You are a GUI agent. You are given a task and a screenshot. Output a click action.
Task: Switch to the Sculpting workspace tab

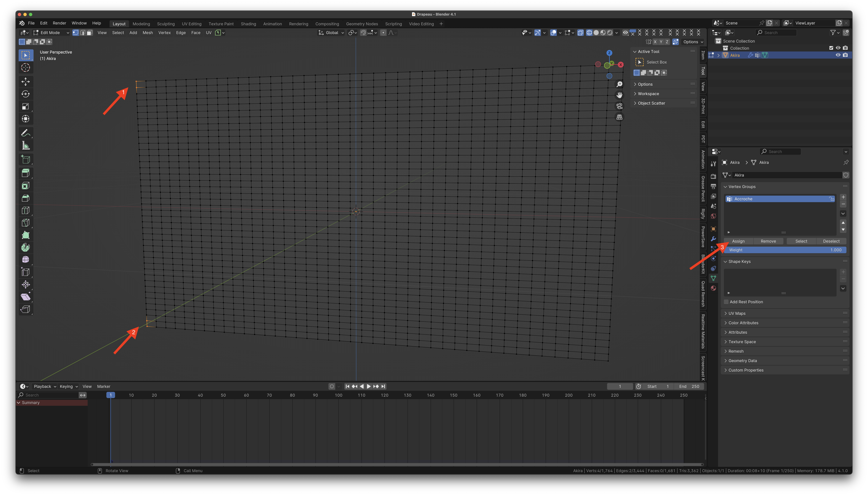tap(166, 24)
